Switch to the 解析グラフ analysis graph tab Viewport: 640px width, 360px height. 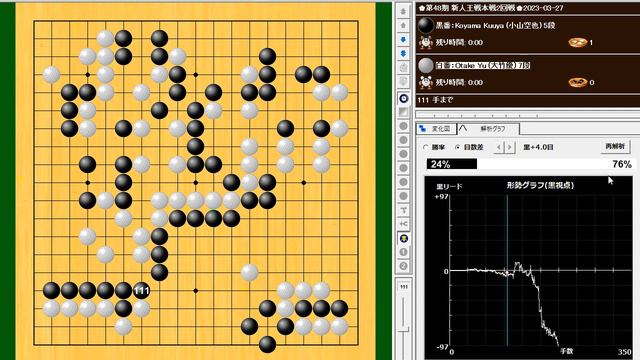[489, 129]
